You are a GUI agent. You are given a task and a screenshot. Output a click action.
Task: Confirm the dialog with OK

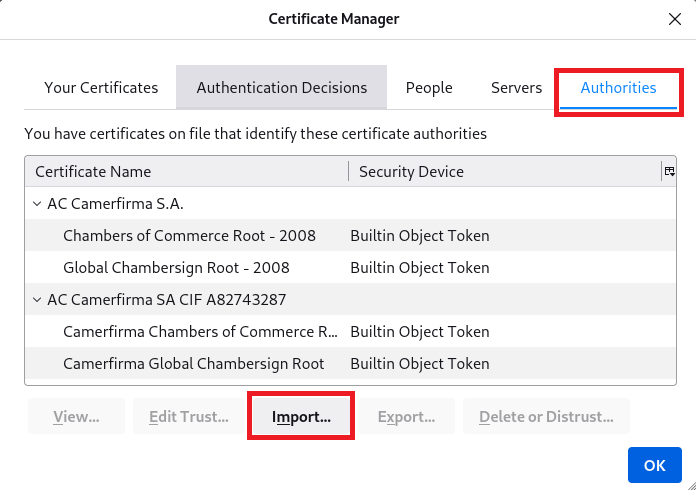654,465
